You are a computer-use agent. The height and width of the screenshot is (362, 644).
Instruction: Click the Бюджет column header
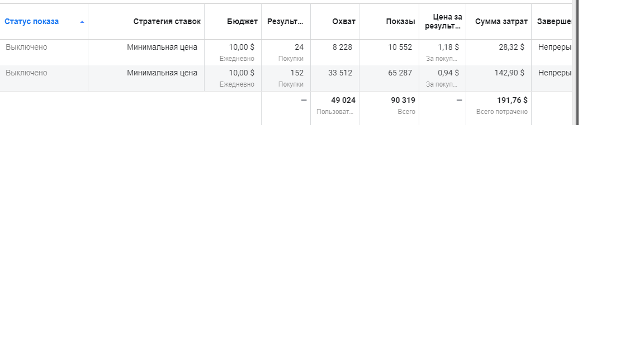242,21
